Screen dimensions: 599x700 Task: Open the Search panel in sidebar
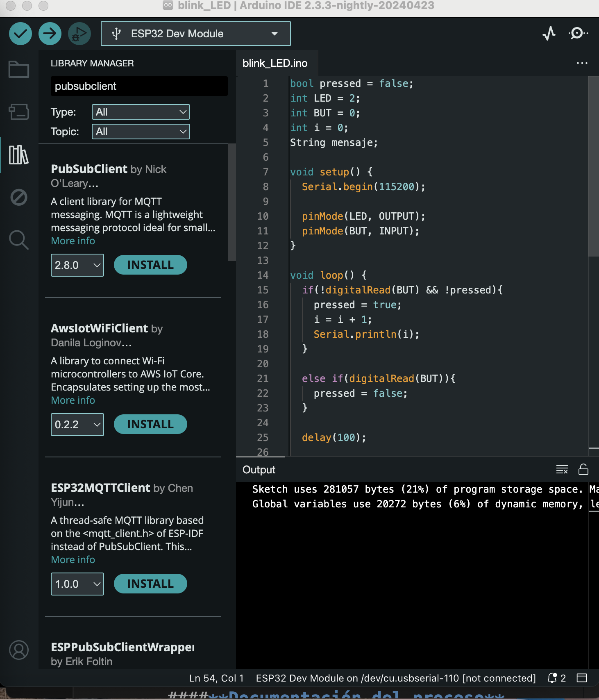coord(19,240)
